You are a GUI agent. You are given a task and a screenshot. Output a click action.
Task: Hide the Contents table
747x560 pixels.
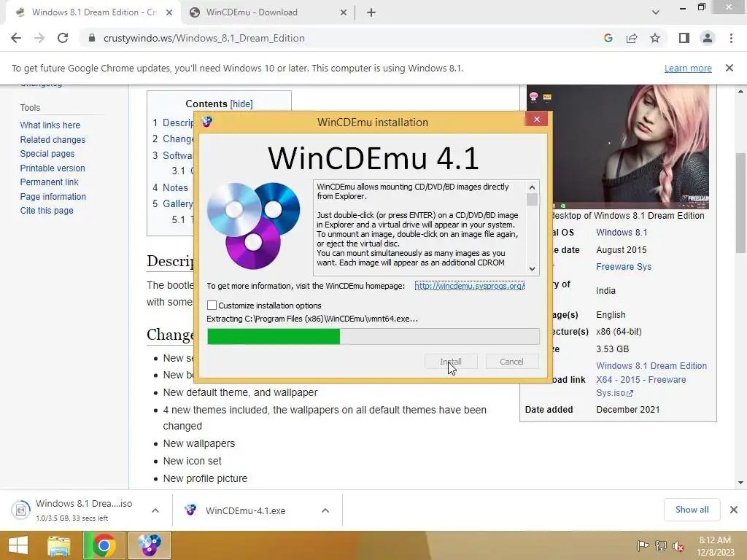tap(241, 104)
